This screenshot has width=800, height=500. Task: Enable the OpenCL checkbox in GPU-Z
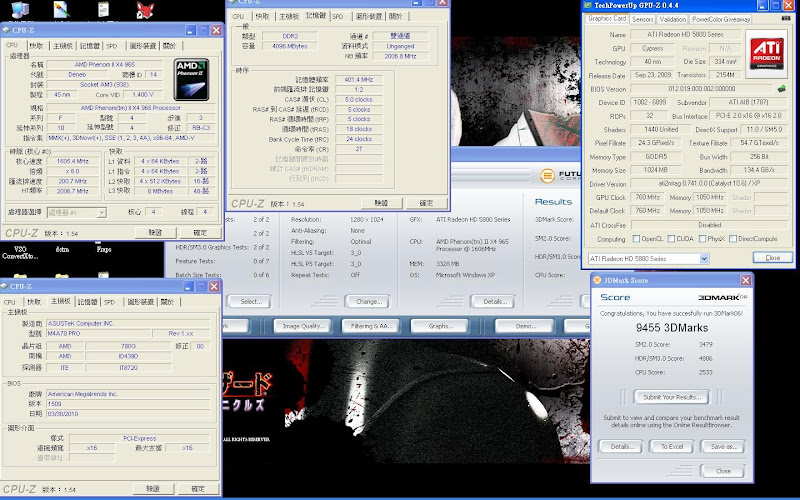(x=636, y=239)
